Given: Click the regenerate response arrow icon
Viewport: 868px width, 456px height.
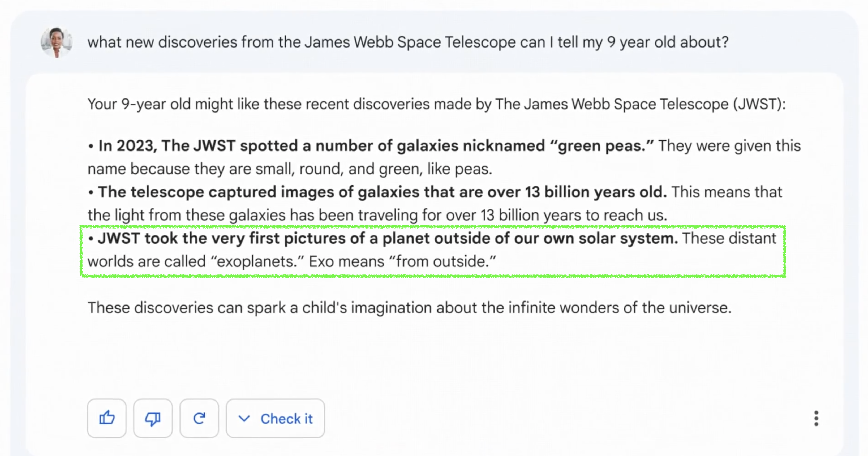Looking at the screenshot, I should pos(199,418).
